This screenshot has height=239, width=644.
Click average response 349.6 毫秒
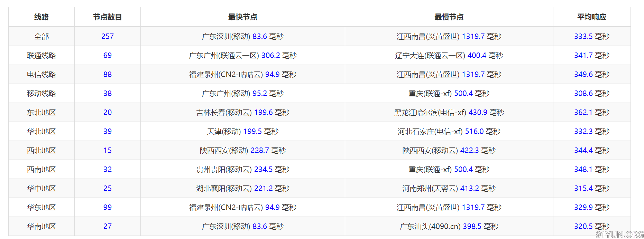tap(592, 74)
